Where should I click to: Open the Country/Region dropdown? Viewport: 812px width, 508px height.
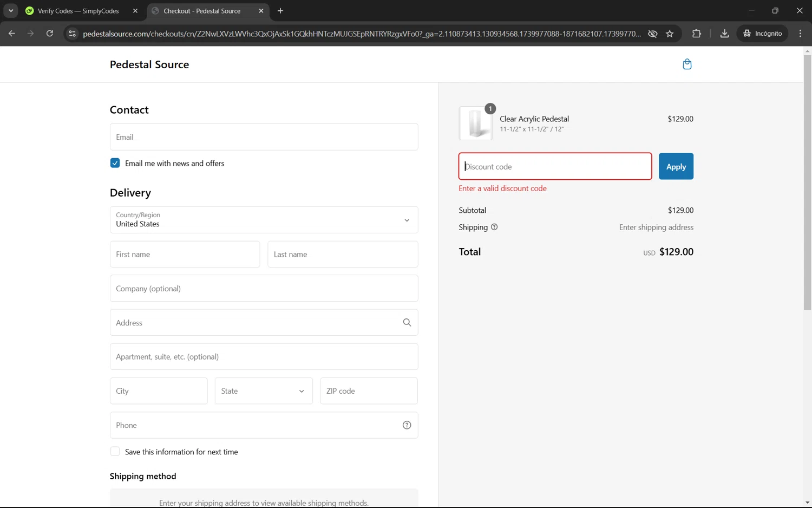[264, 220]
